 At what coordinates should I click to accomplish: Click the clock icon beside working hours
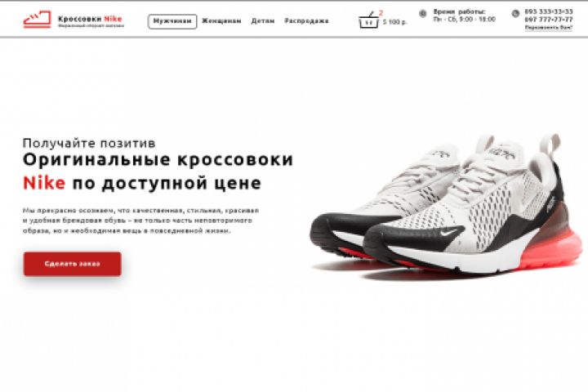(423, 14)
